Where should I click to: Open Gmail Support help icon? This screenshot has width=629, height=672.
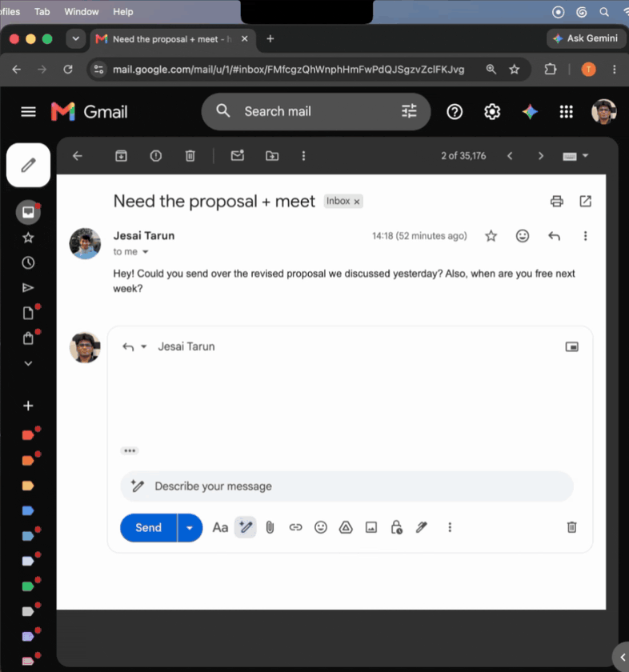pos(455,112)
